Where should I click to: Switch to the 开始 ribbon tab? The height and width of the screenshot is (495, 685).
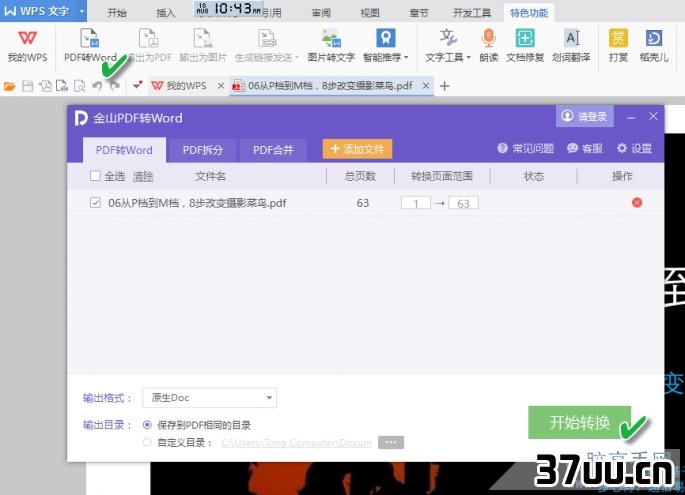click(x=117, y=13)
